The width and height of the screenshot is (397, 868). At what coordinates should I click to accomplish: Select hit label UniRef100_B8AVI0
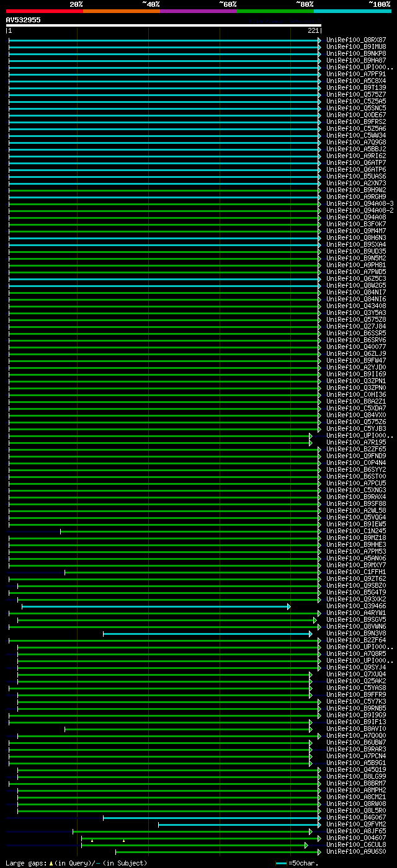click(356, 728)
